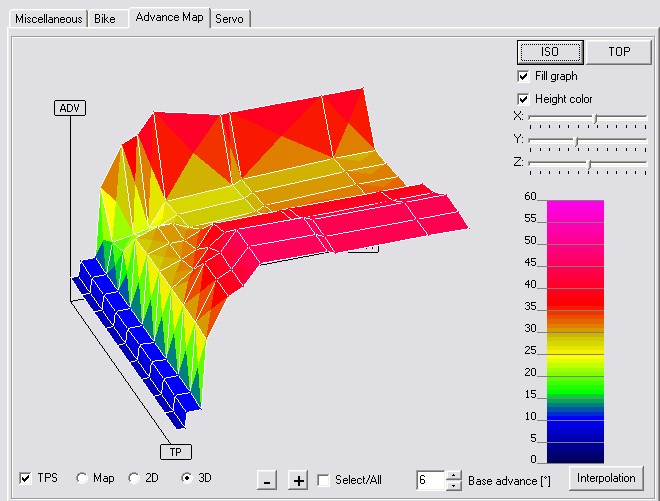
Task: Increase base advance with up arrow
Action: (x=454, y=475)
